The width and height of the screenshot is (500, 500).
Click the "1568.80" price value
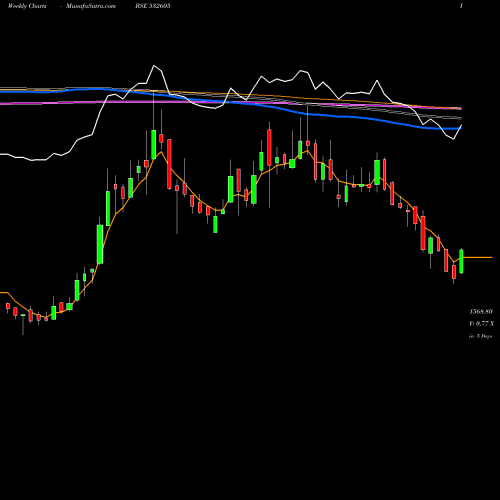click(481, 312)
